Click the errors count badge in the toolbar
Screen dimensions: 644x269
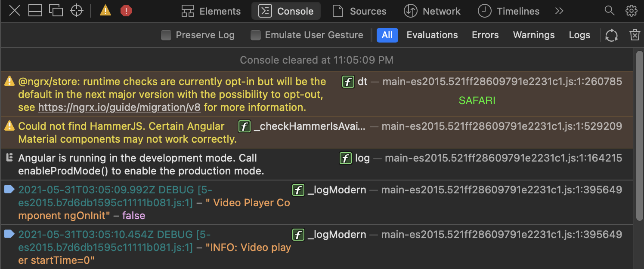coord(126,10)
